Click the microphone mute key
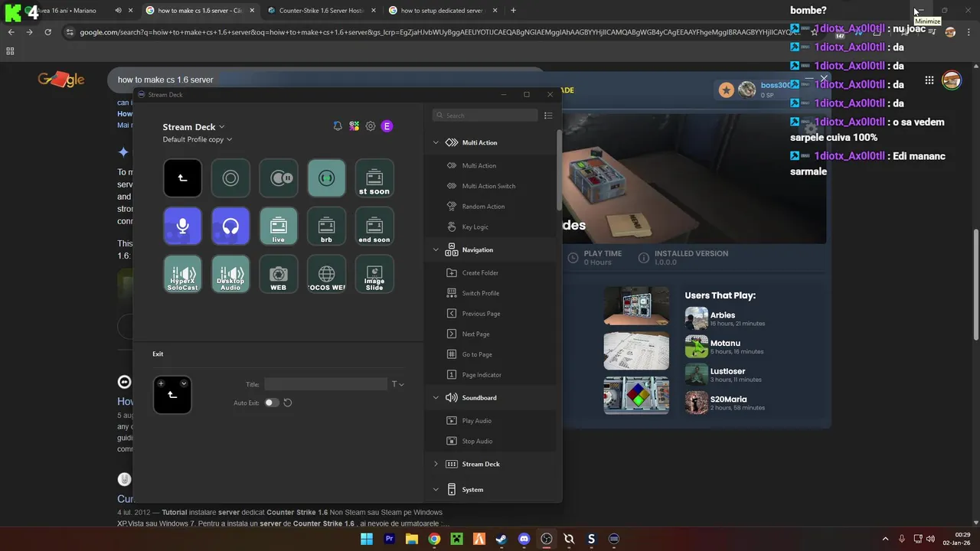The image size is (980, 551). [182, 227]
